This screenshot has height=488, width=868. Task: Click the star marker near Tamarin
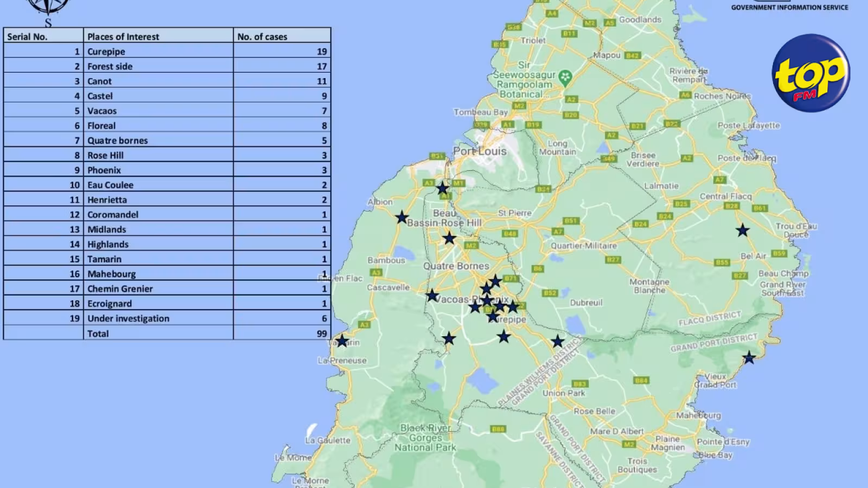(x=342, y=341)
